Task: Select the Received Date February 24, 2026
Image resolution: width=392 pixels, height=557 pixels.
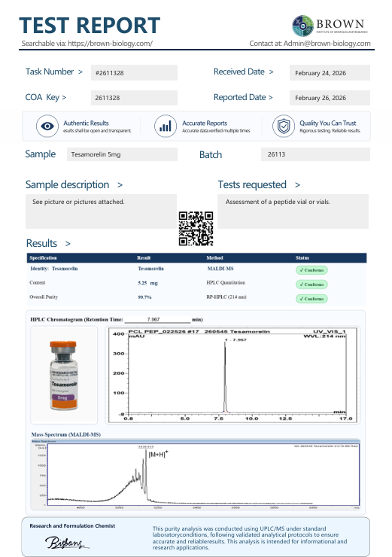Action: [x=330, y=73]
